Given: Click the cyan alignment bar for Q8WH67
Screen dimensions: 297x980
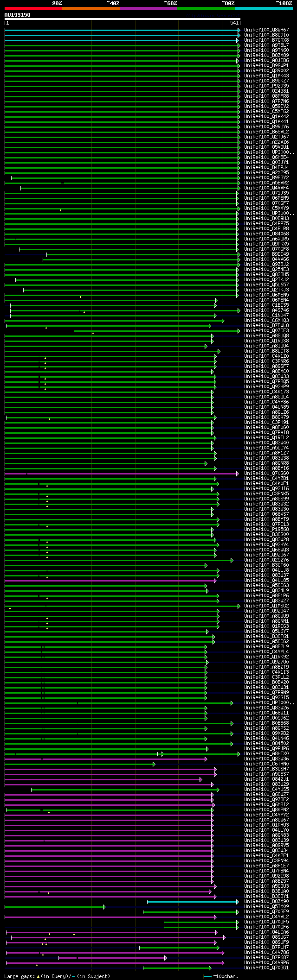Looking at the screenshot, I should click(x=122, y=30).
